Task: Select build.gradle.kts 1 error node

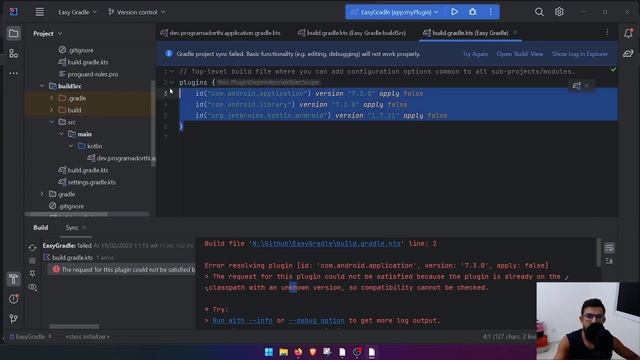Action: [78, 258]
